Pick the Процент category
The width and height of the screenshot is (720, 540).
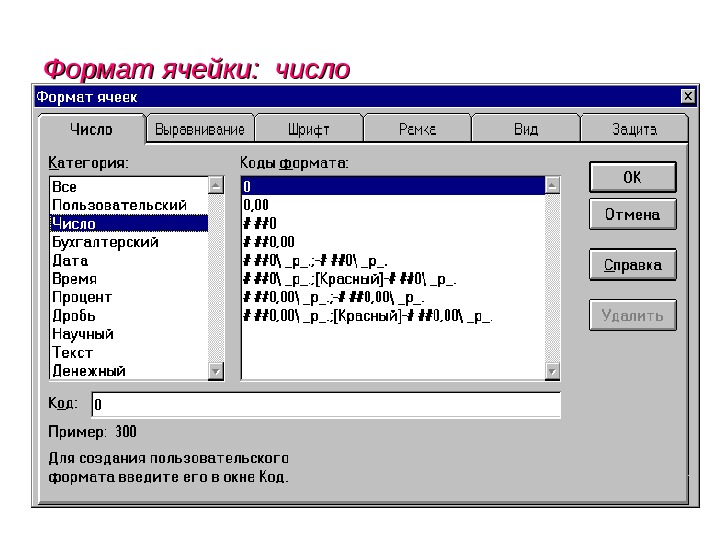click(x=129, y=297)
